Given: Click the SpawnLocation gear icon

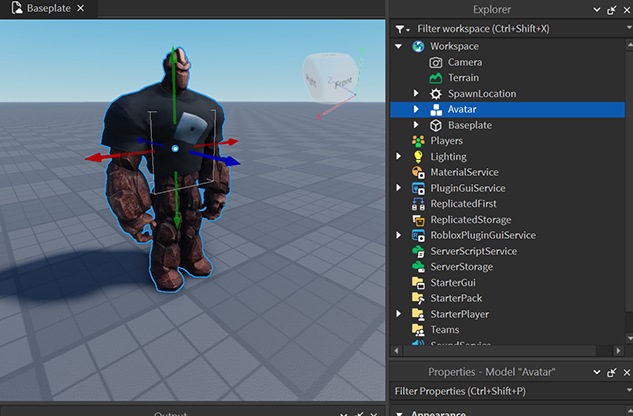Looking at the screenshot, I should coord(436,94).
